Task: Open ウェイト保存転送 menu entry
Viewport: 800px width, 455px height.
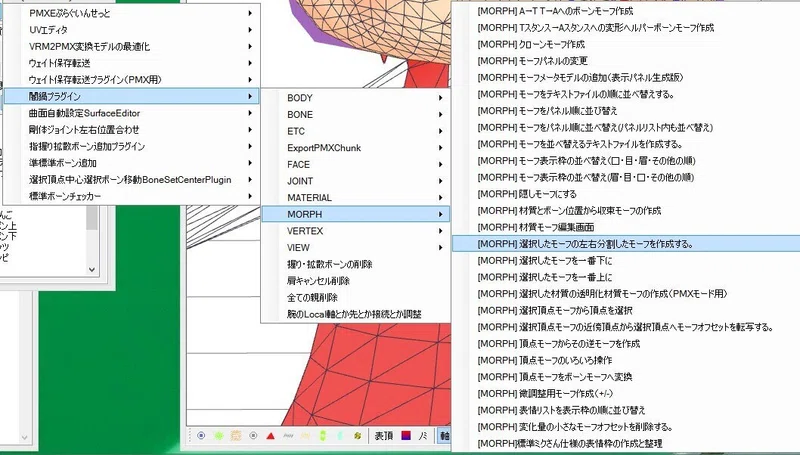Action: point(132,63)
